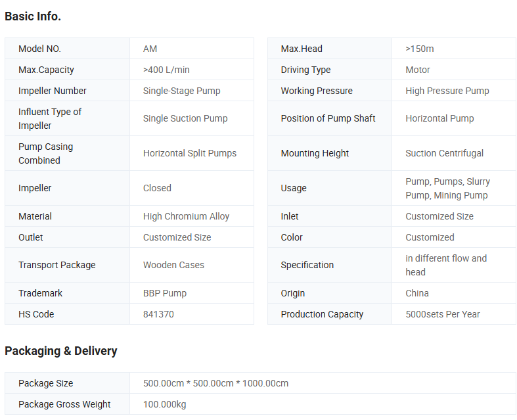
Task: Click the 5000sets Per Year value
Action: [443, 314]
